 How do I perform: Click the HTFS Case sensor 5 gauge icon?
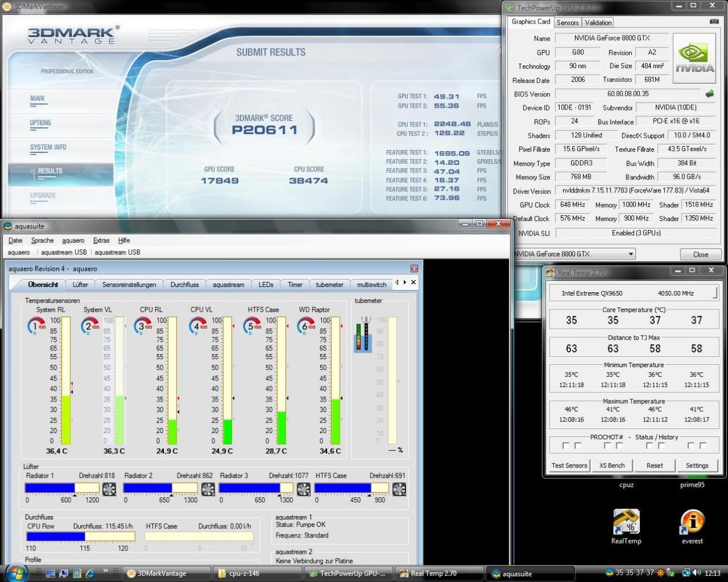click(x=252, y=326)
